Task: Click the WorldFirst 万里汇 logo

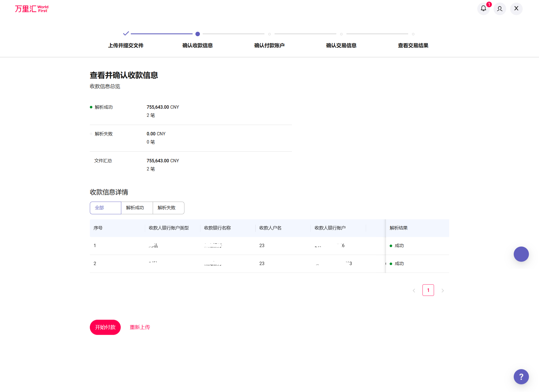Action: tap(31, 9)
